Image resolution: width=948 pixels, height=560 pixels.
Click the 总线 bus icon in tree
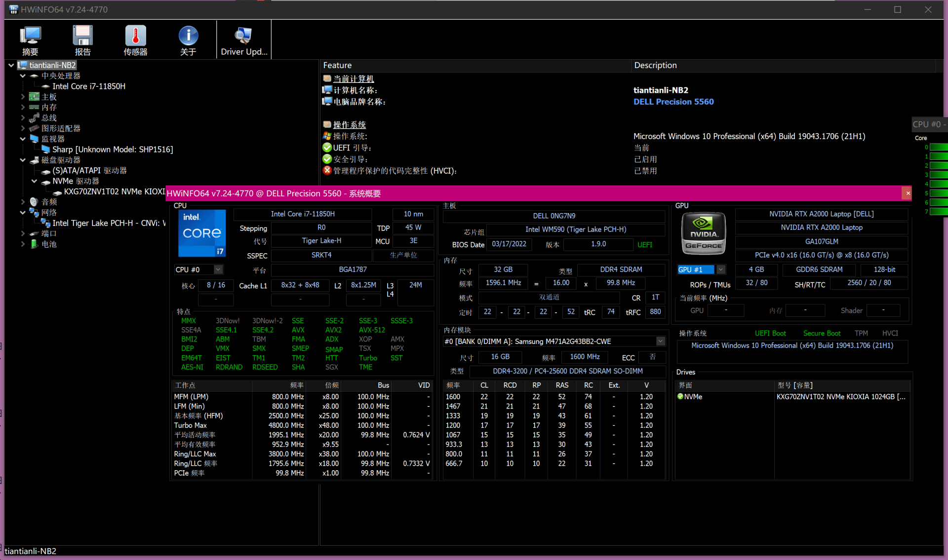coord(34,118)
